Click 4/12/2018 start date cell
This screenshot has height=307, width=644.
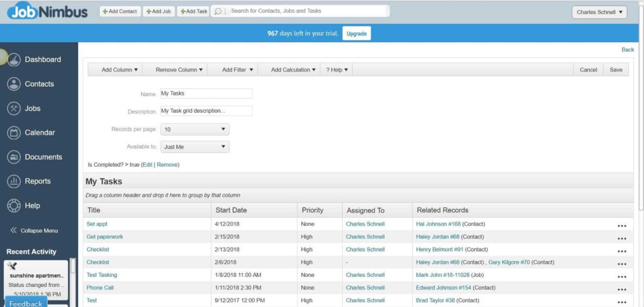pos(228,224)
